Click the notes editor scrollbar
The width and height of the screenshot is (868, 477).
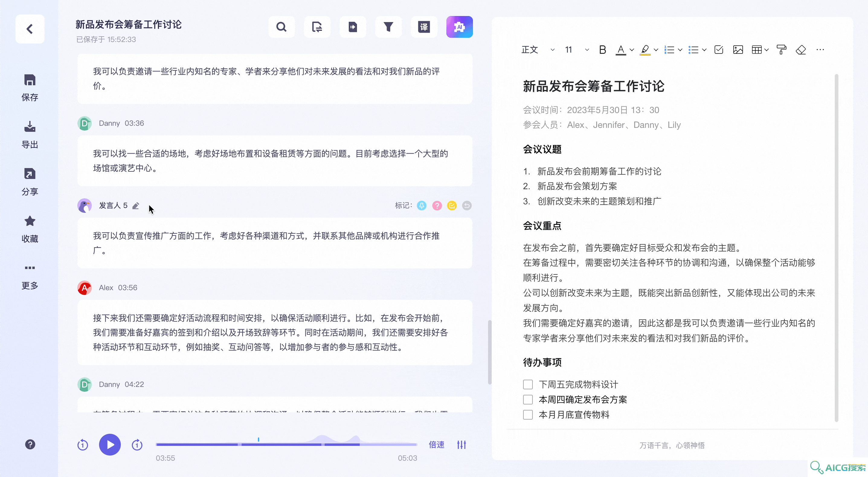pos(836,248)
